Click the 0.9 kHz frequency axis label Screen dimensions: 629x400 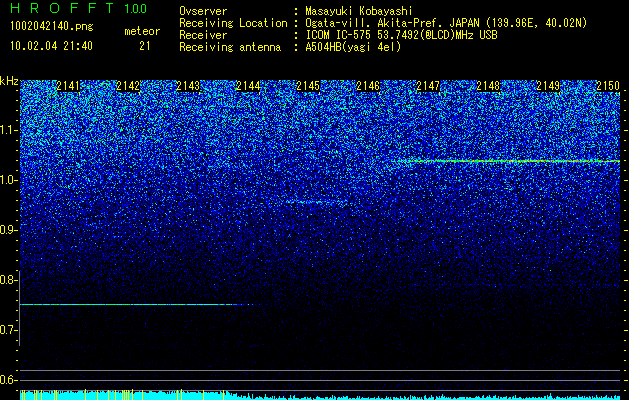pos(8,230)
